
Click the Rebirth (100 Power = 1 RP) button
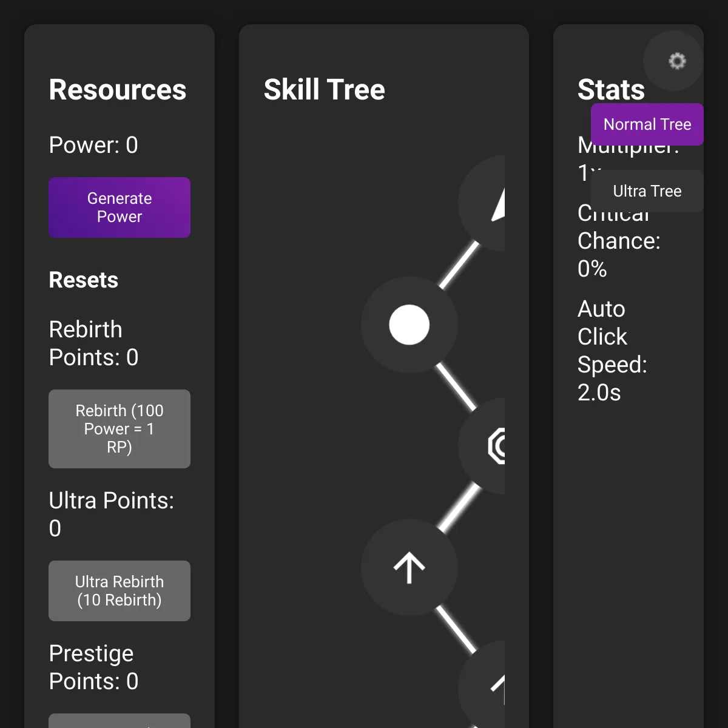120,429
